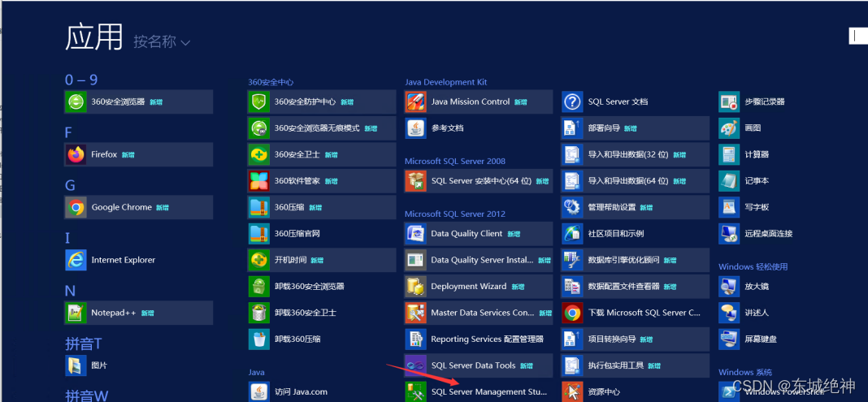Click the search box at top right
This screenshot has height=402, width=868.
pos(858,36)
